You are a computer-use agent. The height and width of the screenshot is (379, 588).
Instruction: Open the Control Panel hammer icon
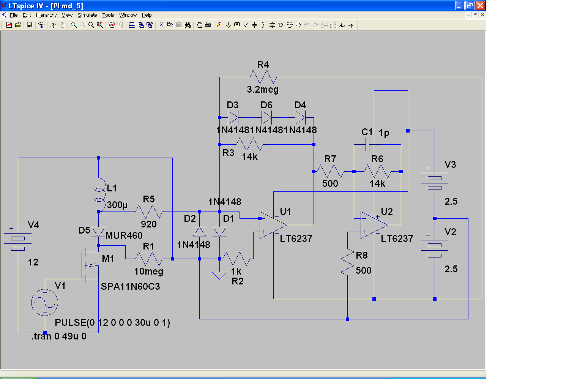(x=41, y=25)
